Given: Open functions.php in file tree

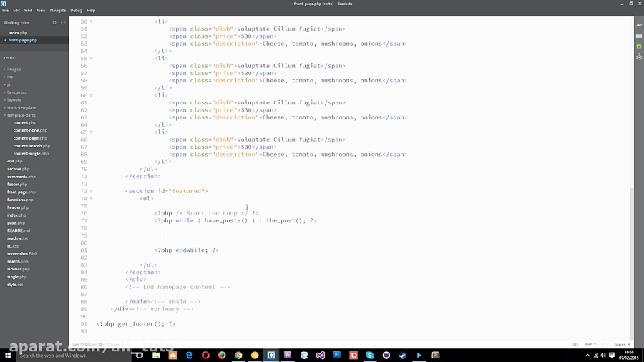Looking at the screenshot, I should 20,200.
